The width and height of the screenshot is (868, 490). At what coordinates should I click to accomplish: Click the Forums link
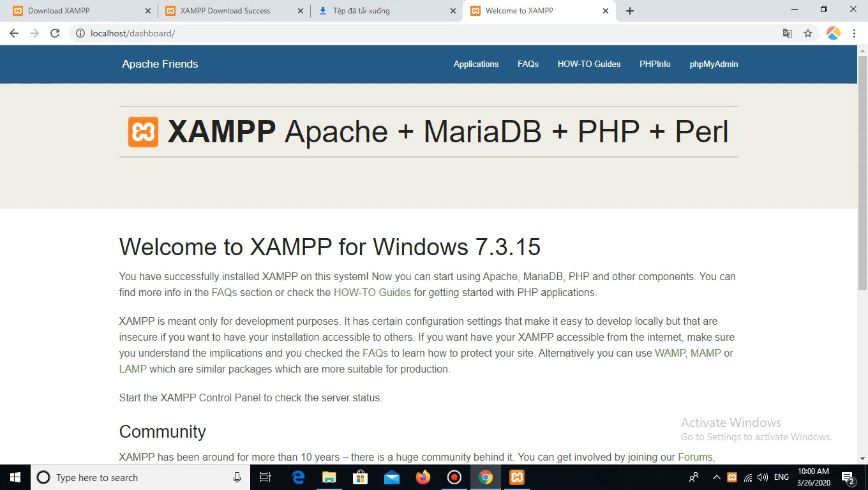pos(695,457)
